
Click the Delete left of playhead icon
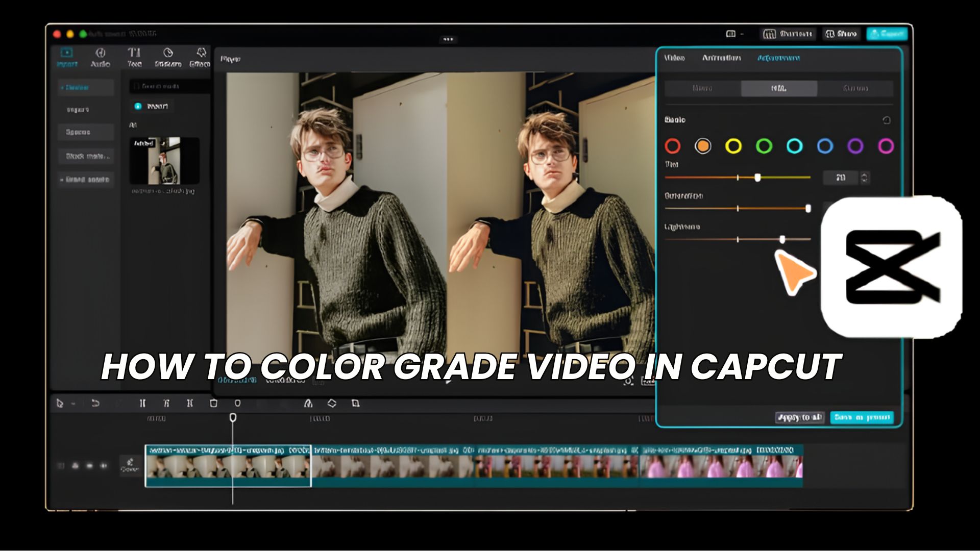click(x=166, y=404)
